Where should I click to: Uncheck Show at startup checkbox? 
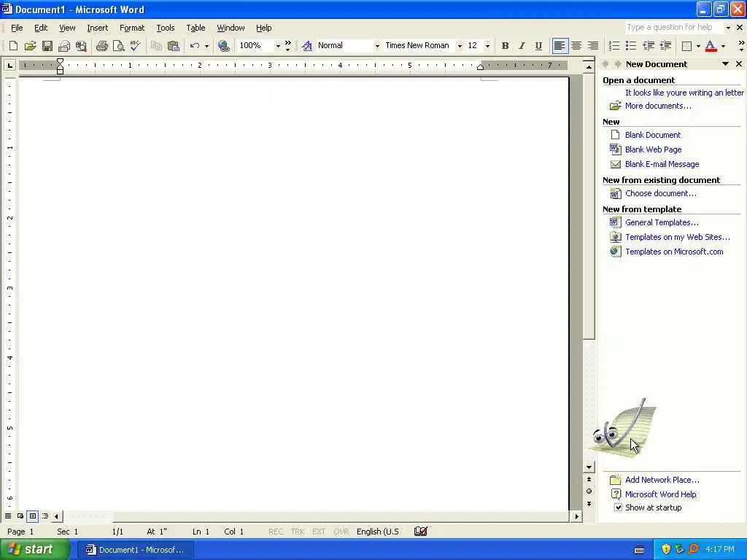click(618, 507)
